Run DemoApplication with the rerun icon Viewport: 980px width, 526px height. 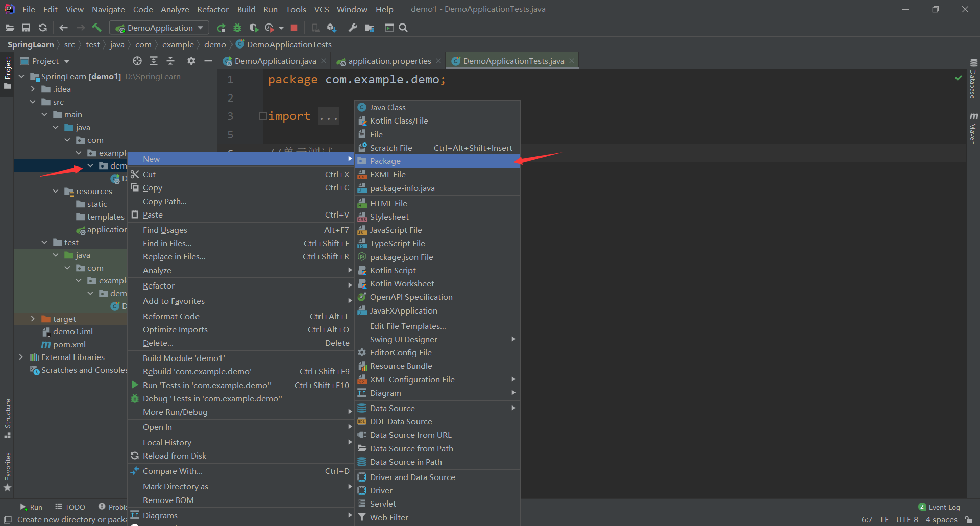click(221, 28)
